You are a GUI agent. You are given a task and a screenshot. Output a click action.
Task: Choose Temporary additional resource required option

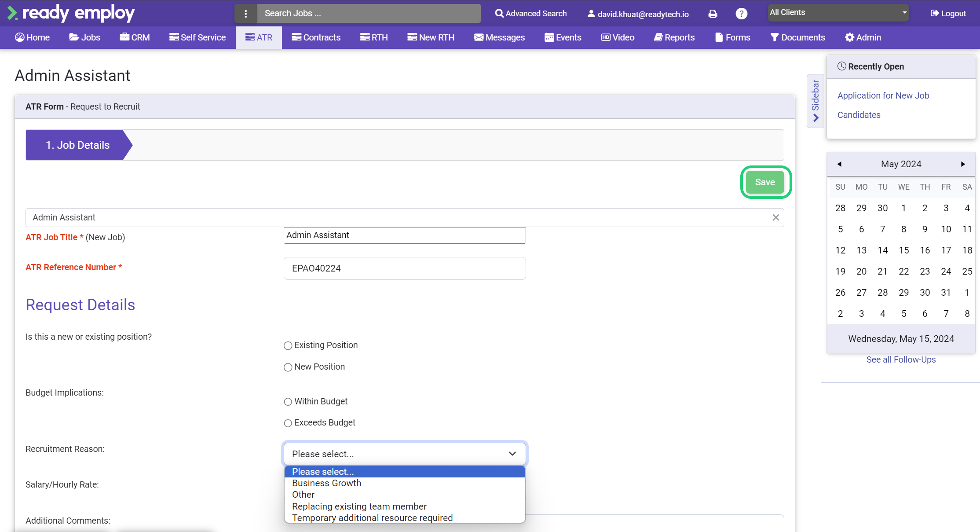tap(405, 518)
